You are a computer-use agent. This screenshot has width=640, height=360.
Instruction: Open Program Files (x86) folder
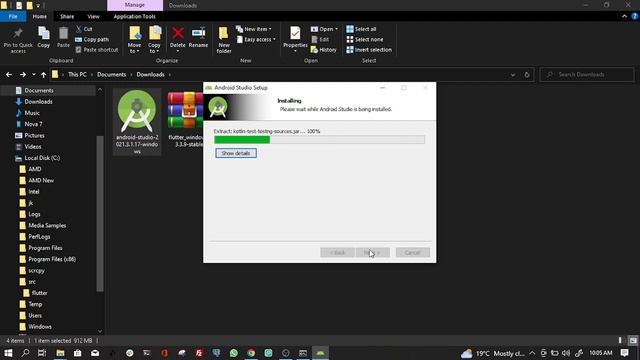52,259
